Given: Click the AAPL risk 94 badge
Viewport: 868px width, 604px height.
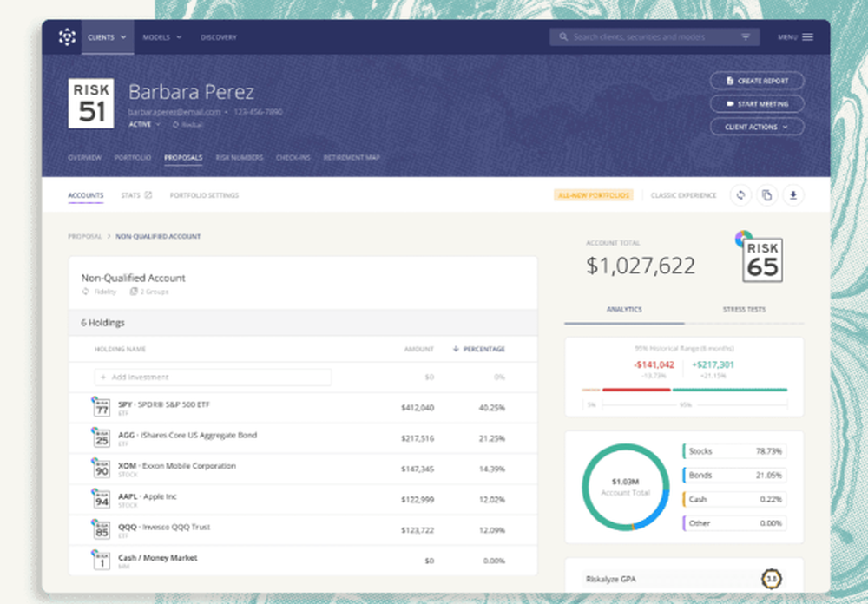Looking at the screenshot, I should coord(101,499).
